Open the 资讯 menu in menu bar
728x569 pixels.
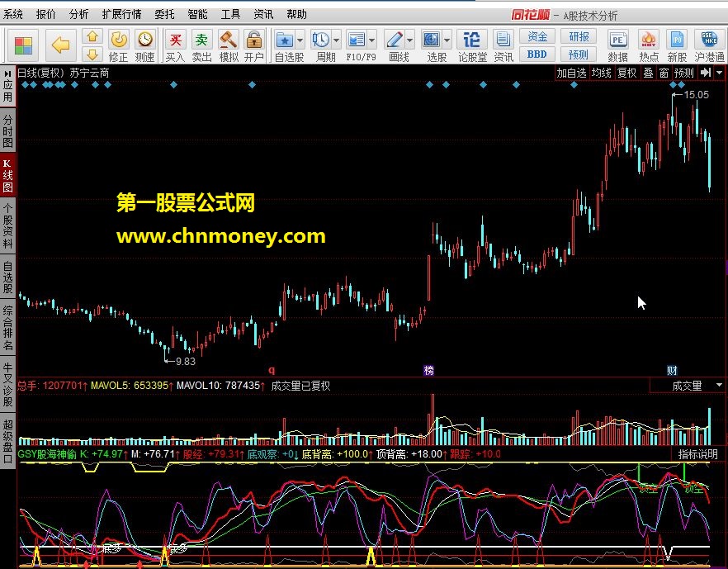pyautogui.click(x=263, y=14)
